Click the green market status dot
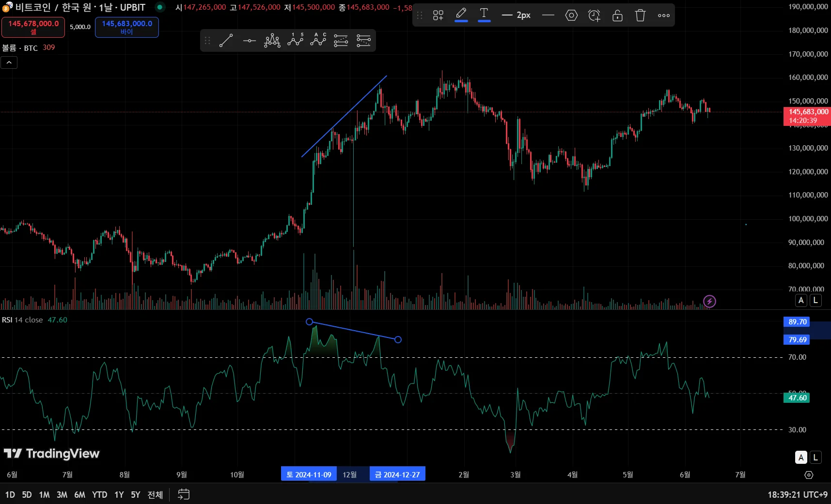Image resolution: width=831 pixels, height=504 pixels. (159, 7)
